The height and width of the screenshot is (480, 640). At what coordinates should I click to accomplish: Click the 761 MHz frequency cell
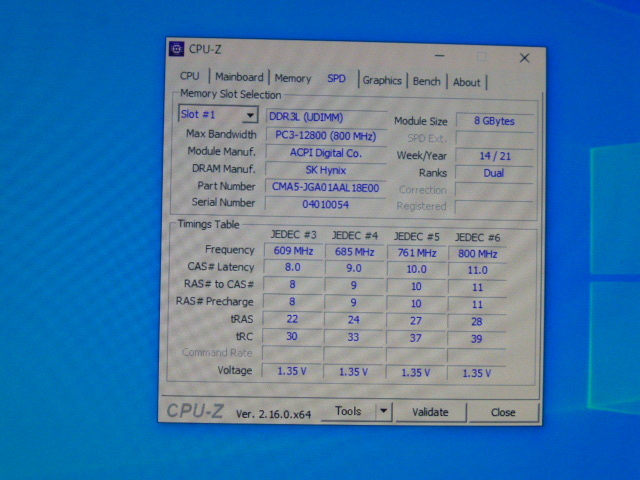click(x=417, y=253)
